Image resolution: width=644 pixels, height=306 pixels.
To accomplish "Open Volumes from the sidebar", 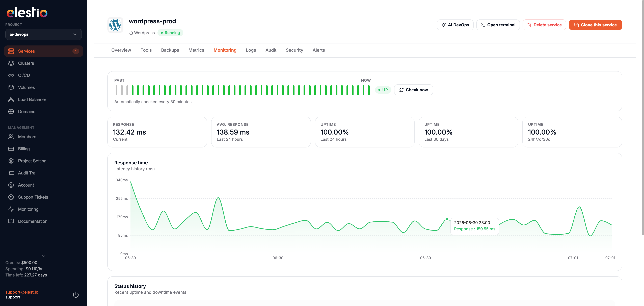I will 43,87.
